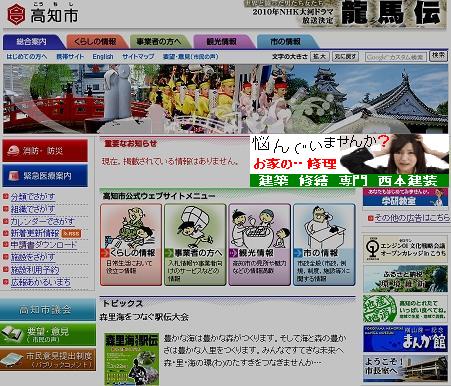Open the サイトマップ link
The image size is (451, 386).
coord(138,57)
